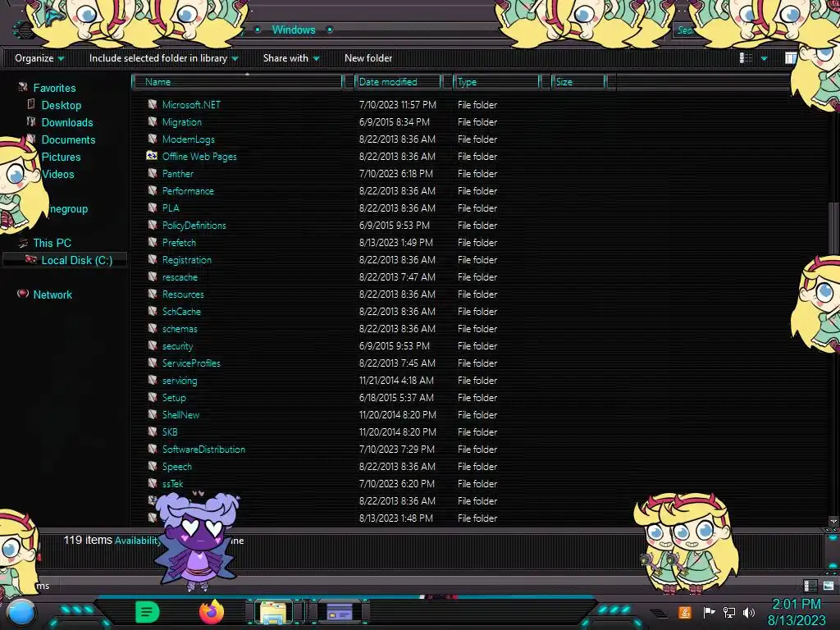
Task: Select the Performance folder name
Action: tap(188, 190)
